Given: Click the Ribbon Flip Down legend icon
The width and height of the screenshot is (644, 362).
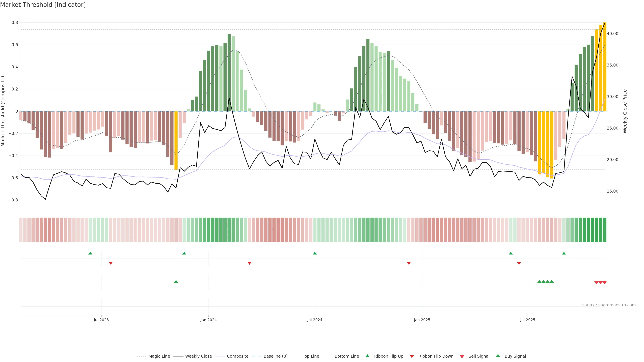Looking at the screenshot, I should point(412,356).
